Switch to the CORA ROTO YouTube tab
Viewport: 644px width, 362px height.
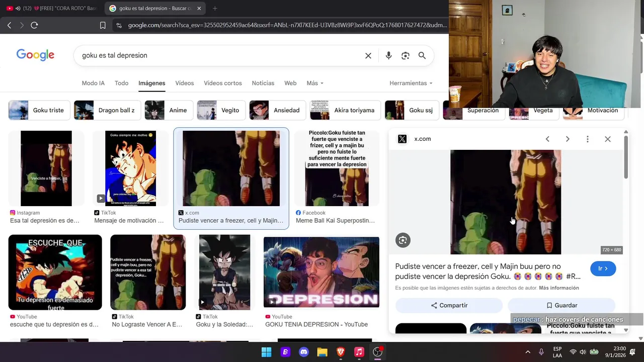(53, 8)
